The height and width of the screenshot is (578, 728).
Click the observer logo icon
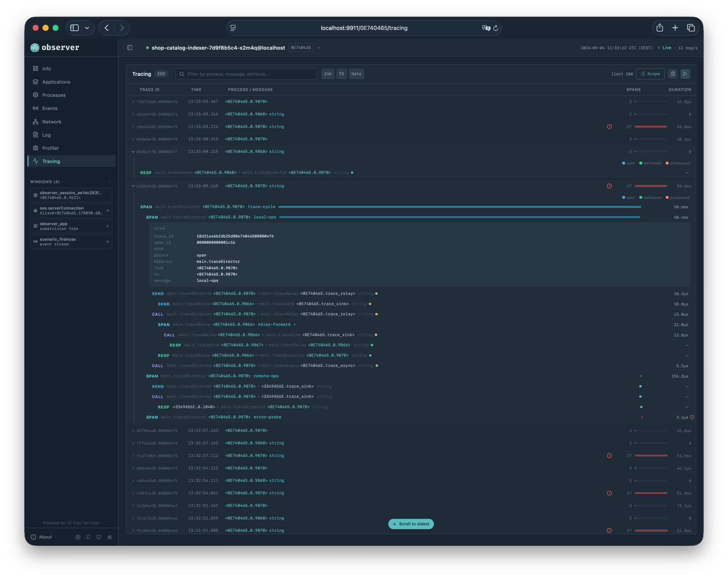click(x=35, y=48)
